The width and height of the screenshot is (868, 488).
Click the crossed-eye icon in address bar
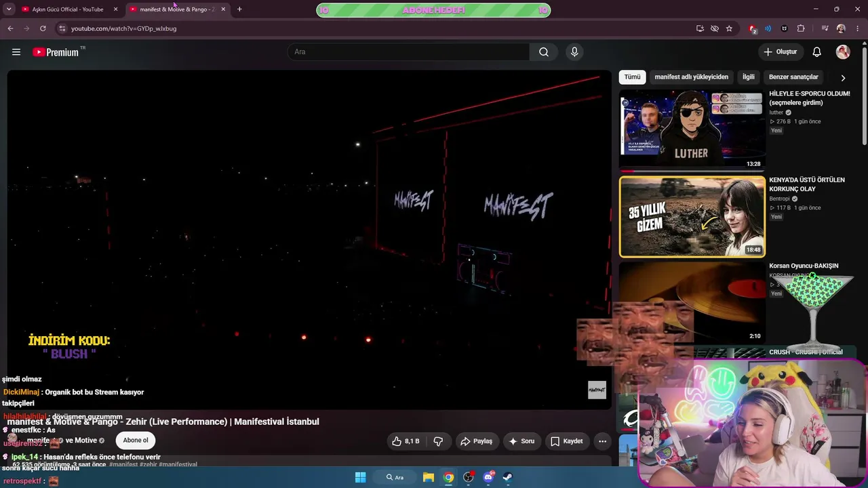715,28
